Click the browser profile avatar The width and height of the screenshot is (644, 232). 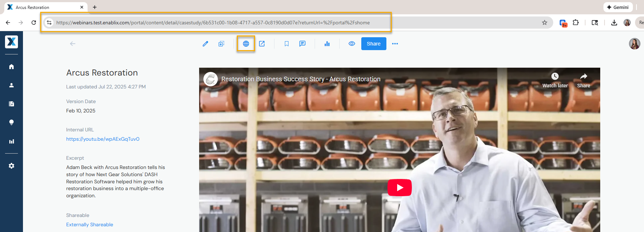point(627,23)
